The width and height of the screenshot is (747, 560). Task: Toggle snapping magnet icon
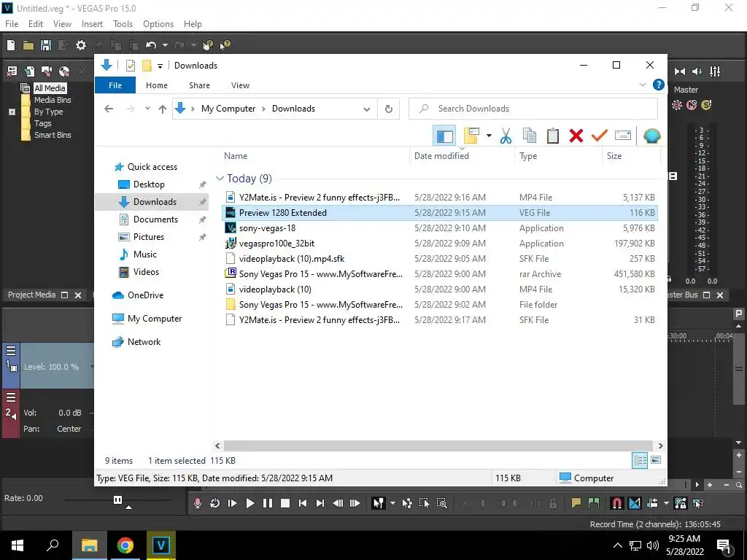tap(616, 503)
